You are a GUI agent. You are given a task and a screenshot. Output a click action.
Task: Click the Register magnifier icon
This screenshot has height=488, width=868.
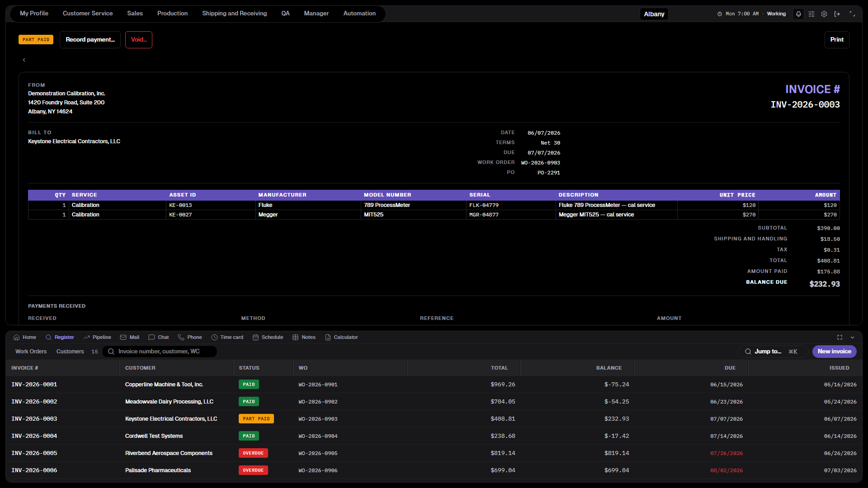point(48,338)
